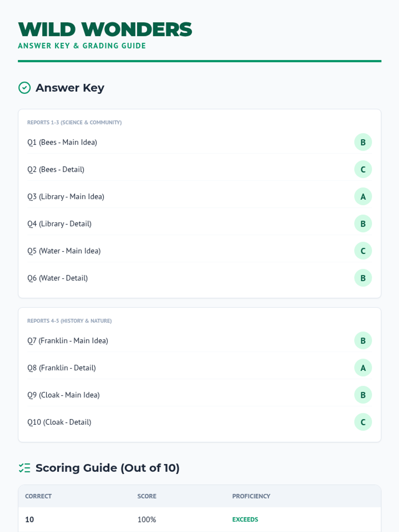Click the Q9 answer badge B
The height and width of the screenshot is (532, 399).
click(x=363, y=395)
